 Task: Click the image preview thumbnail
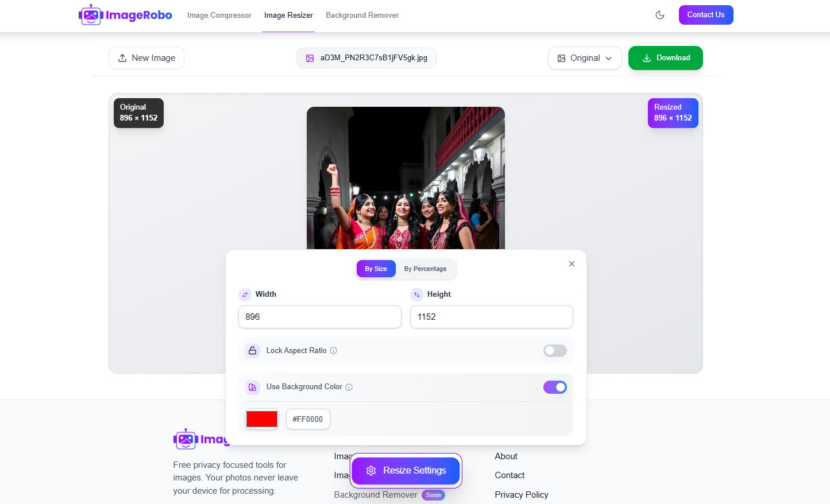406,178
